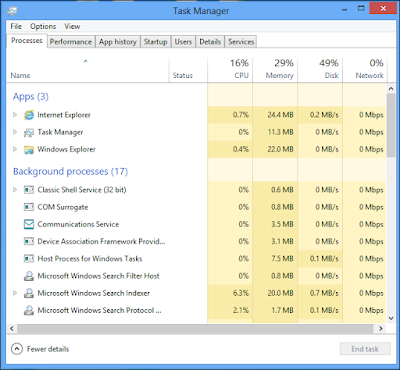Select Host Process for Windows Tasks text

tap(90, 259)
